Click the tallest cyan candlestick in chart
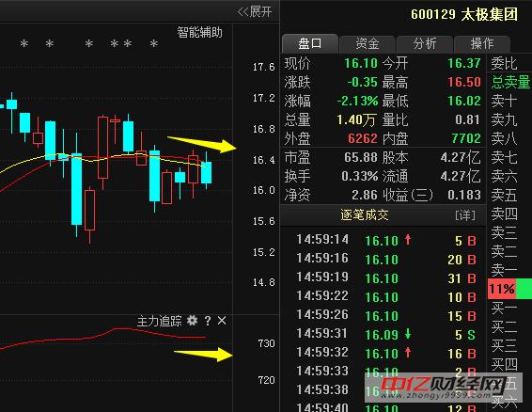 (x=77, y=189)
